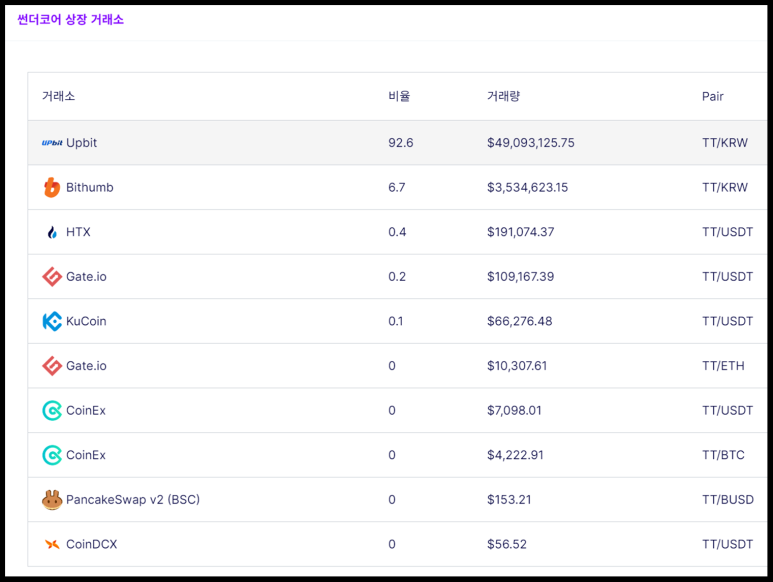The height and width of the screenshot is (582, 773).
Task: Select the $56.52 volume cell
Action: click(507, 544)
